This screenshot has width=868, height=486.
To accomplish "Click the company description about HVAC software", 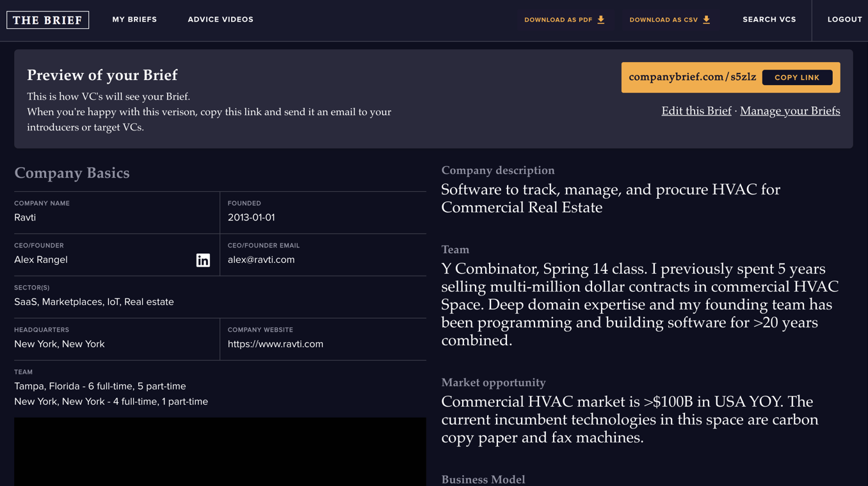I will (x=611, y=198).
